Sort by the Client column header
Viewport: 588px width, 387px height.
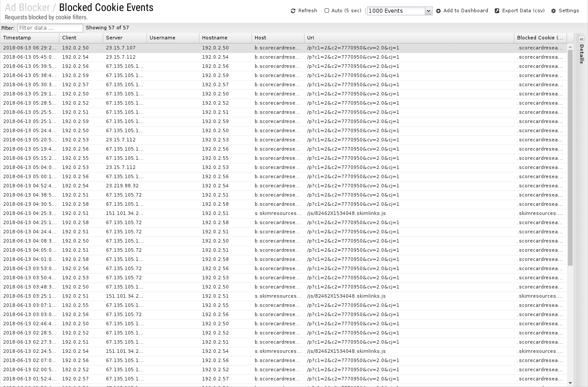[81, 38]
